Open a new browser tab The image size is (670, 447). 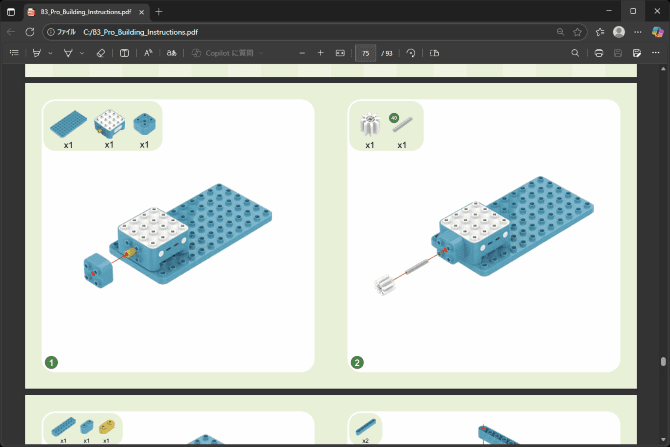157,10
